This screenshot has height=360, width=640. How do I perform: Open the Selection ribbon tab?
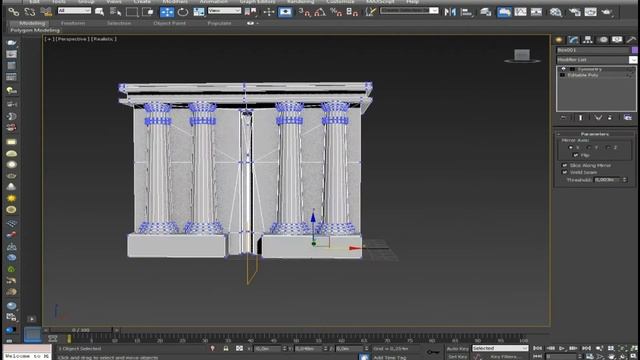[119, 23]
